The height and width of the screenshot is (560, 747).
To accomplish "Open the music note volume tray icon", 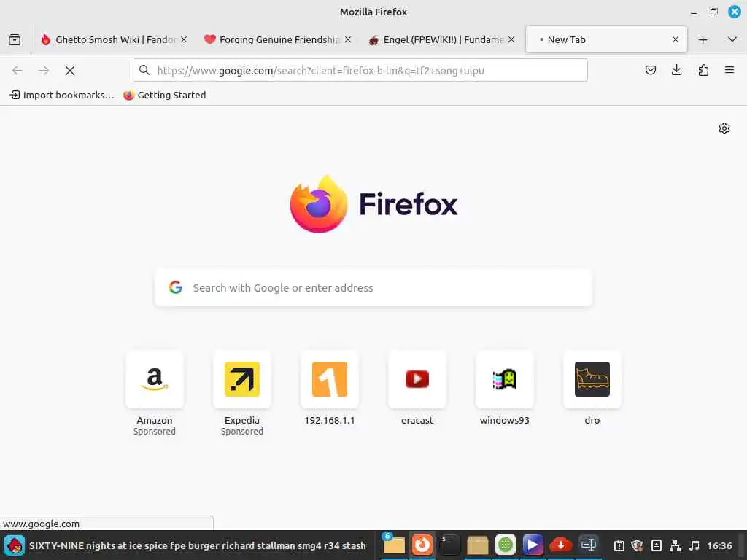I will point(694,545).
